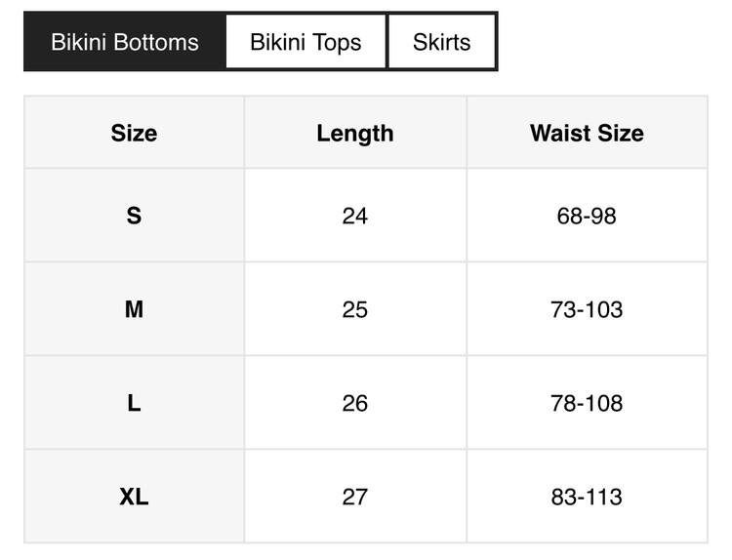Click the waist size 83-113 cell
The height and width of the screenshot is (560, 732).
pos(587,497)
